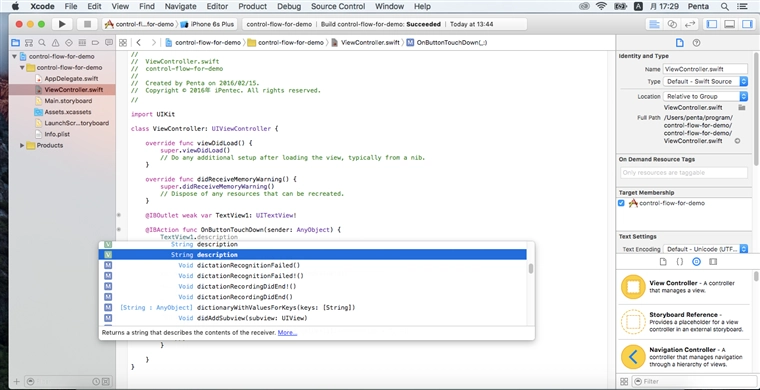The image size is (760, 390).
Task: Toggle the Debug area visibility
Action: pos(729,24)
